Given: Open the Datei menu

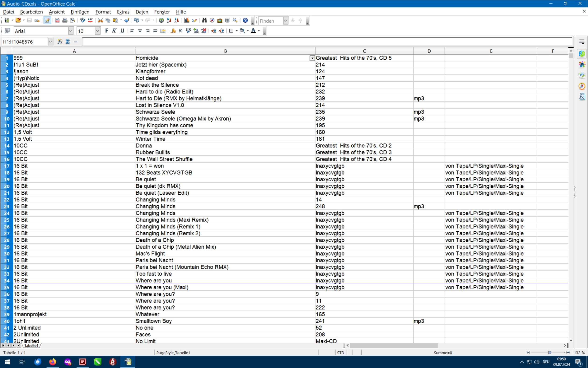Looking at the screenshot, I should [8, 12].
